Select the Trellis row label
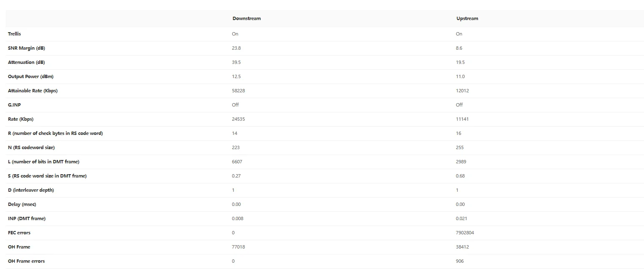This screenshot has height=269, width=644. tap(14, 34)
